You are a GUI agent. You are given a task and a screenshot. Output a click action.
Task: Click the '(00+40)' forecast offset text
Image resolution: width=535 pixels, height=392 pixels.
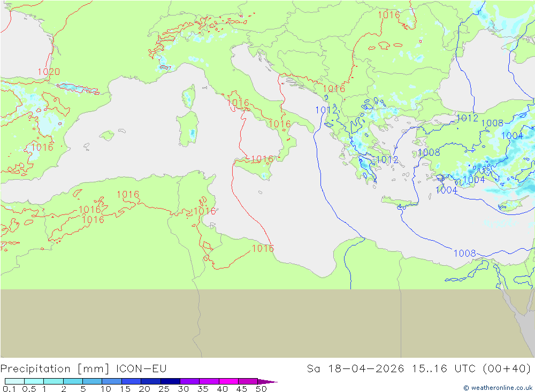point(507,369)
